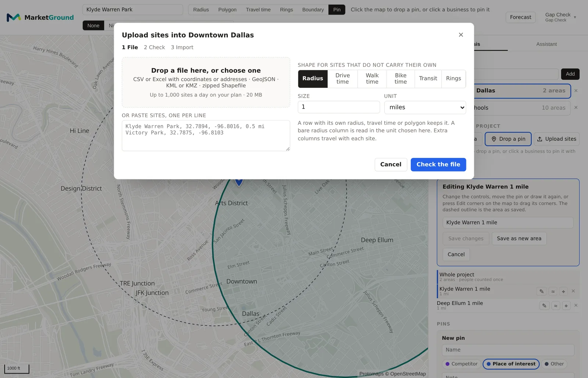Go to the 3 Import step

pos(182,47)
